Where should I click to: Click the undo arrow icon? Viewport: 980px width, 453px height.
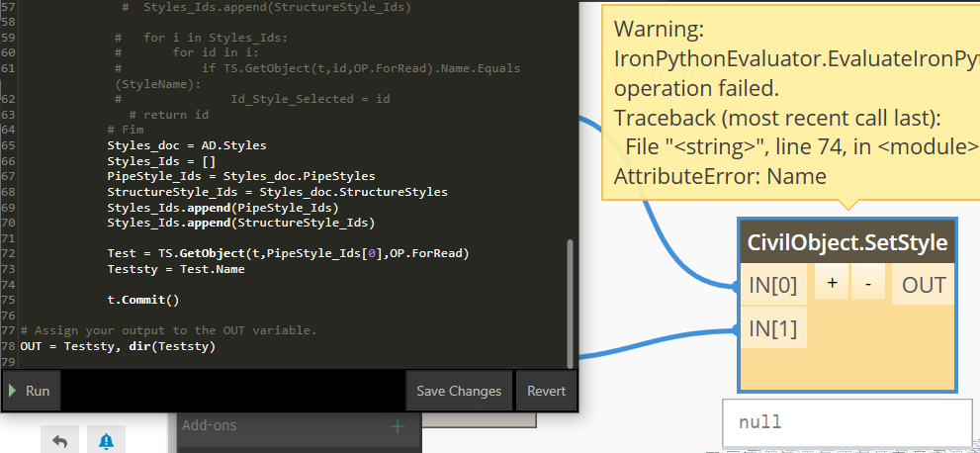point(60,441)
